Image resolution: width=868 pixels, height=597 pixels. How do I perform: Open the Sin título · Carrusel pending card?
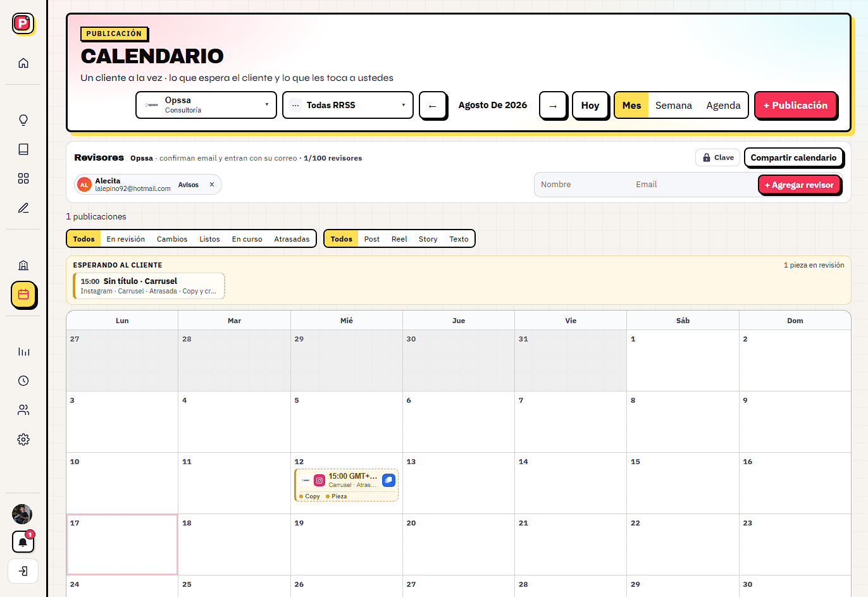(149, 286)
